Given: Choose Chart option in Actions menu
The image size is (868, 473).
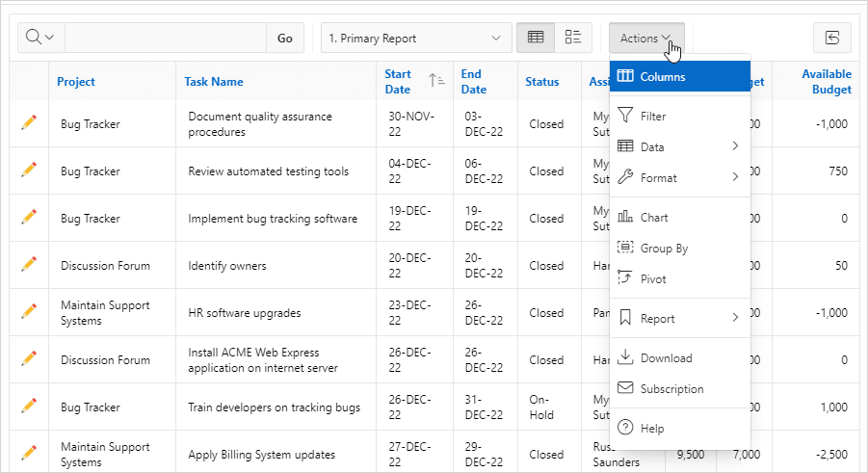Looking at the screenshot, I should point(680,217).
